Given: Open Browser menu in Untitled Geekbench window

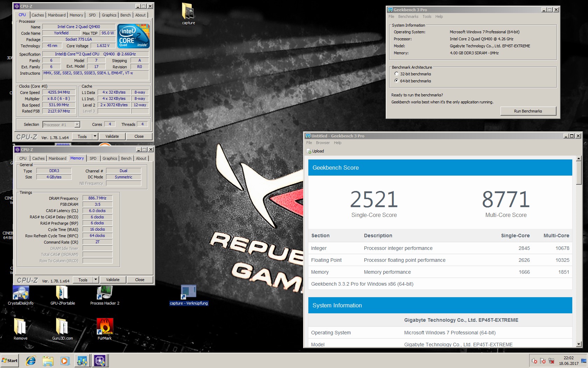Looking at the screenshot, I should click(x=323, y=143).
